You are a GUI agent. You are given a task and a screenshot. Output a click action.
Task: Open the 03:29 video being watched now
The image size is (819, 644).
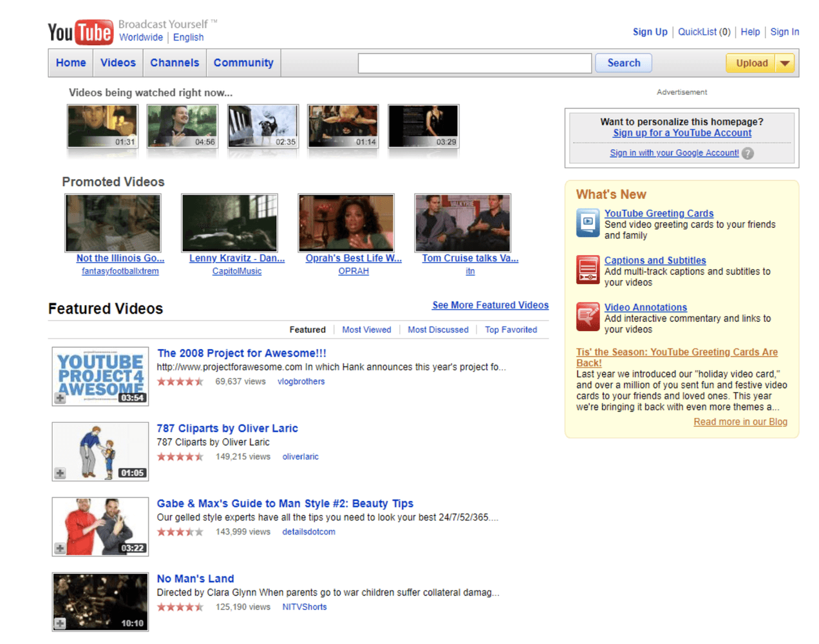tap(424, 127)
